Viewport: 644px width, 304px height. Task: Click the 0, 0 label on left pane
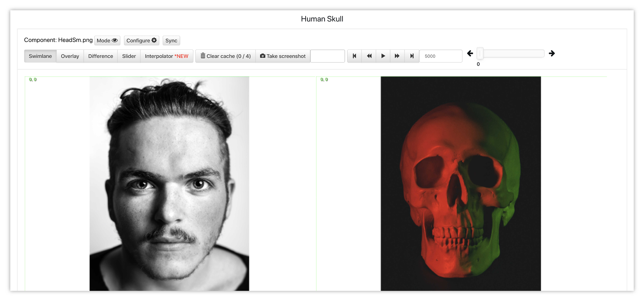click(33, 80)
